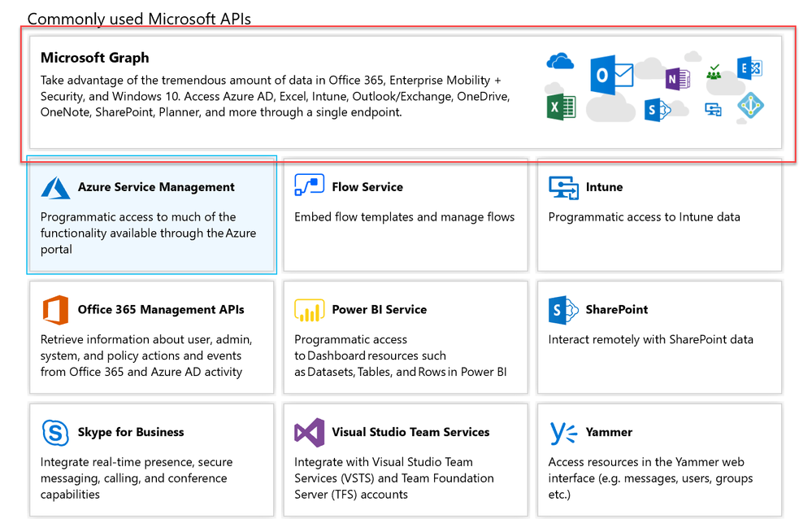Choose the Flow Service title
The width and height of the screenshot is (812, 528).
coord(367,187)
